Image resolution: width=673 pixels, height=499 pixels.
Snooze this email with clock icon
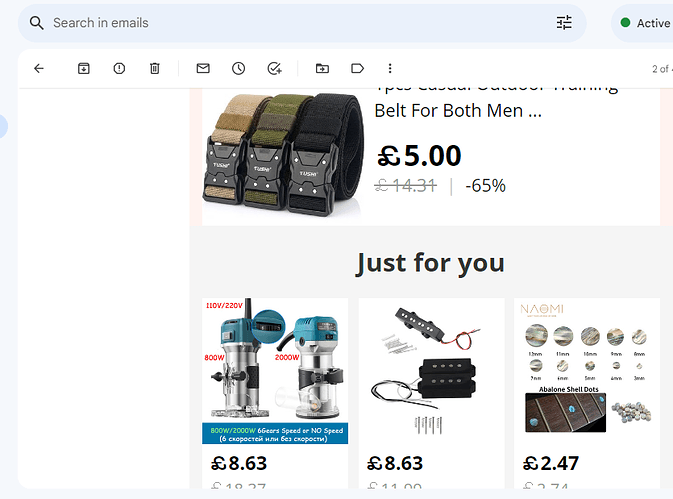pyautogui.click(x=239, y=68)
